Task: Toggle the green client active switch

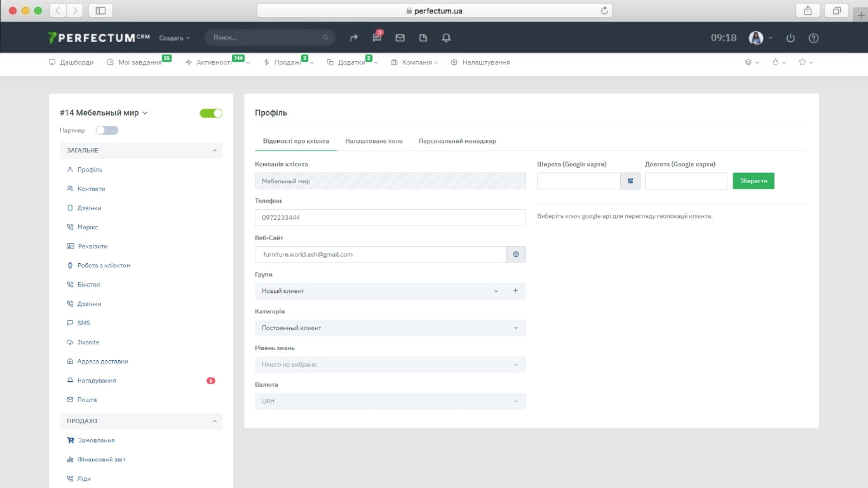Action: [211, 113]
